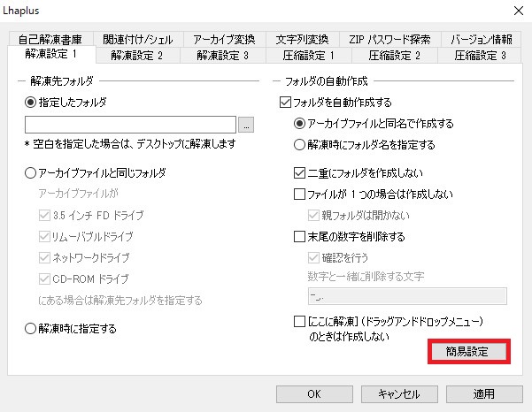Show the バージョン情報 tab
The height and width of the screenshot is (412, 532).
(x=482, y=40)
